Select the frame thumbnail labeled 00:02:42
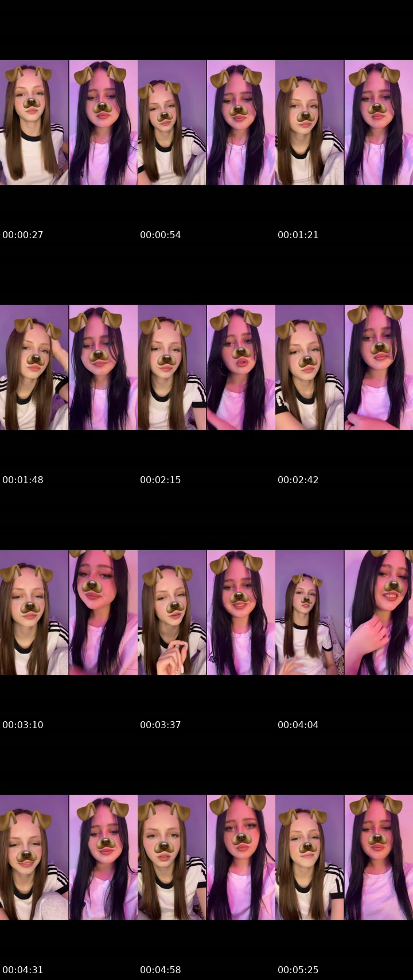This screenshot has height=980, width=413. click(x=344, y=367)
